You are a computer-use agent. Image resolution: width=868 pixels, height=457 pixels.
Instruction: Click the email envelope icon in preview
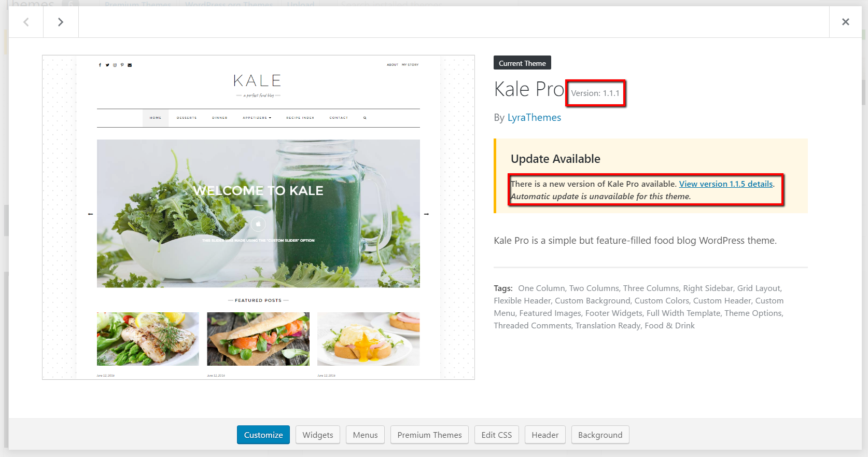(x=130, y=65)
